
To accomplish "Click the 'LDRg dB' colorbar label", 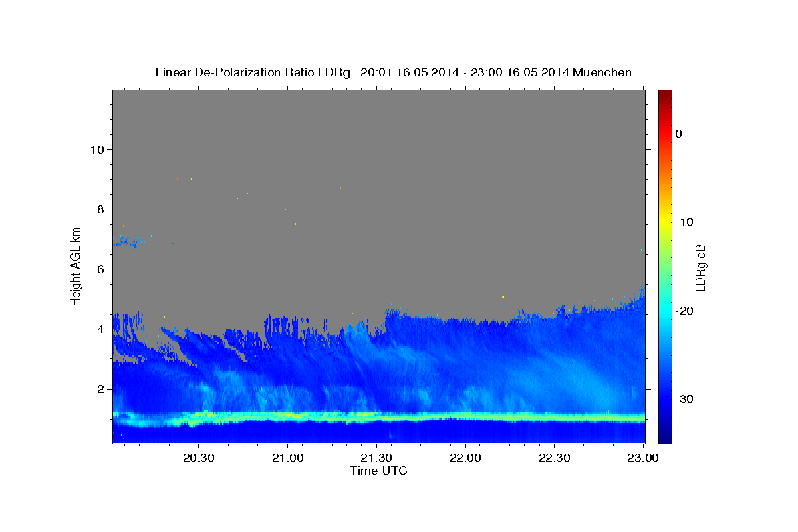I will click(x=700, y=267).
